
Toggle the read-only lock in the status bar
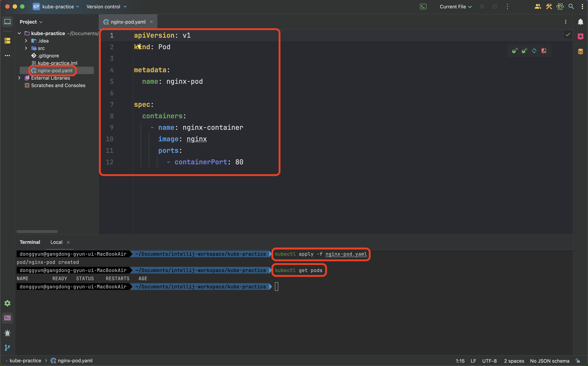coord(578,361)
